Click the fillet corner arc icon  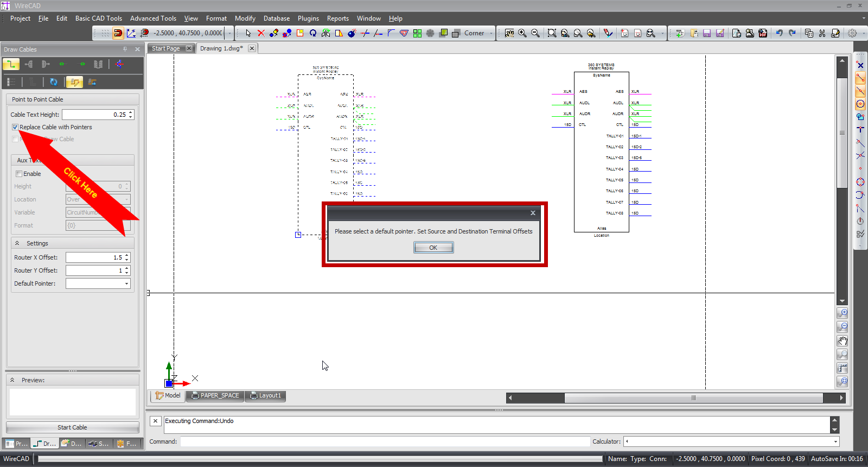click(x=391, y=33)
